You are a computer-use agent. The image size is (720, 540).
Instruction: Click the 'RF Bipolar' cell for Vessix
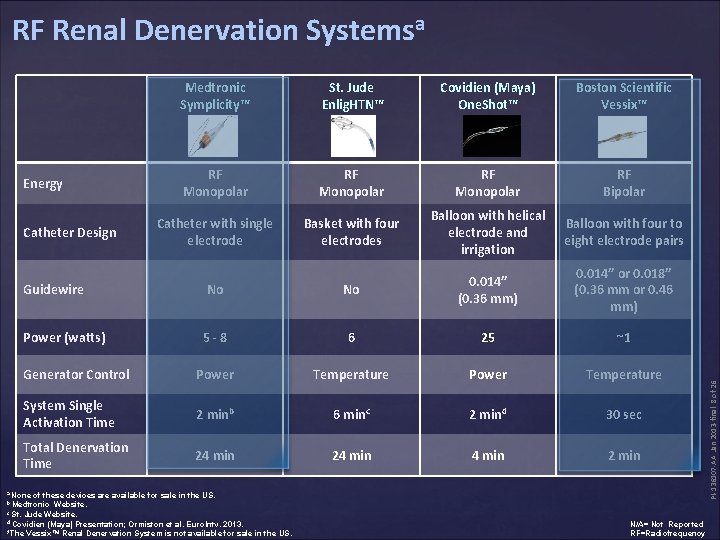[x=624, y=183]
